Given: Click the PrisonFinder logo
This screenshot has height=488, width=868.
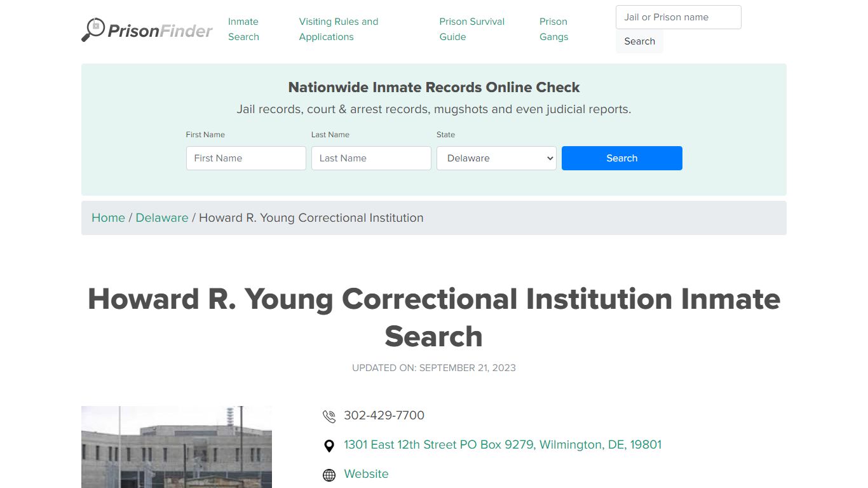Looking at the screenshot, I should coord(147,29).
